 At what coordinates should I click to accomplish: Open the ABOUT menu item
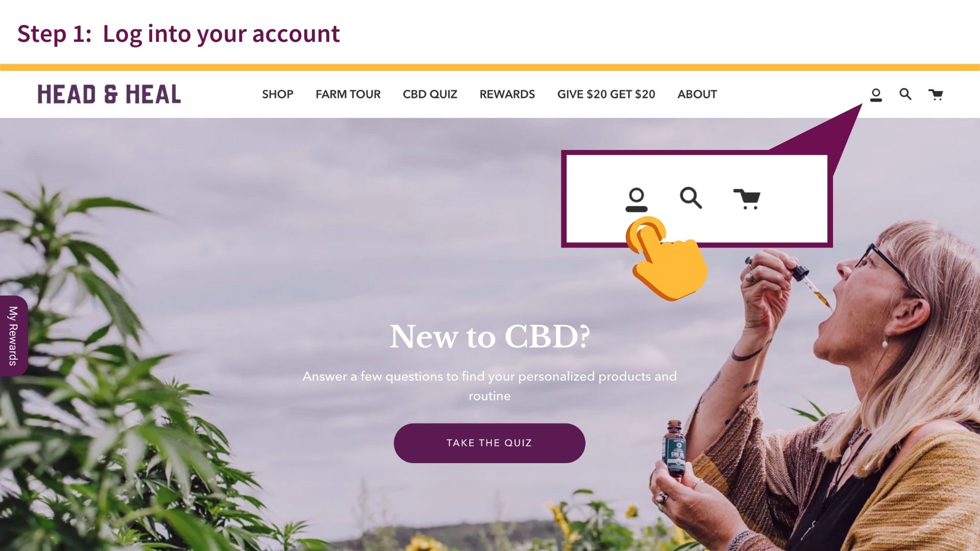697,94
